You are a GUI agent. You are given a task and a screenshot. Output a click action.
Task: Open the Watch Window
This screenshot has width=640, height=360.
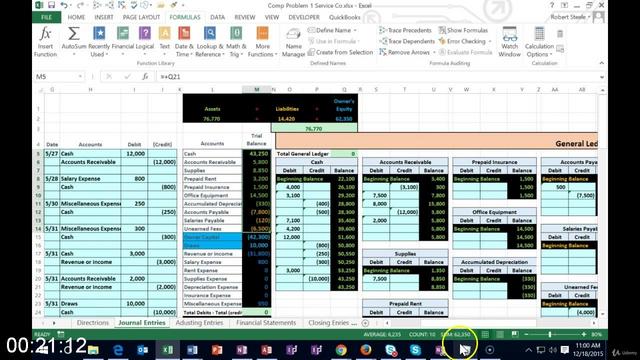[509, 42]
